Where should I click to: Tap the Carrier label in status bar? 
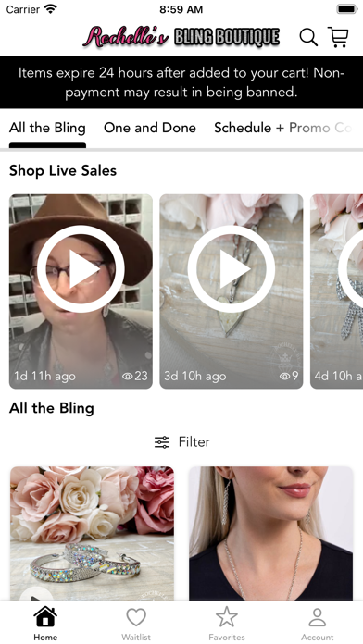[x=22, y=9]
